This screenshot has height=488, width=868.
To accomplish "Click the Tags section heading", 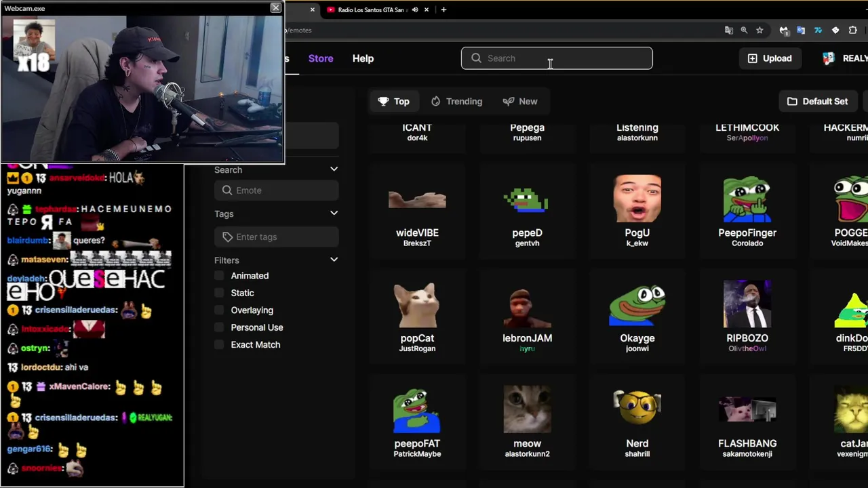I will click(x=224, y=213).
